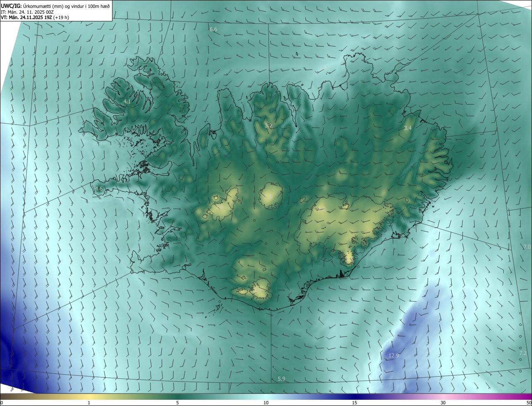This screenshot has width=532, height=406.
Task: Click the 7.0 value label at east edge
Action: pyautogui.click(x=527, y=247)
